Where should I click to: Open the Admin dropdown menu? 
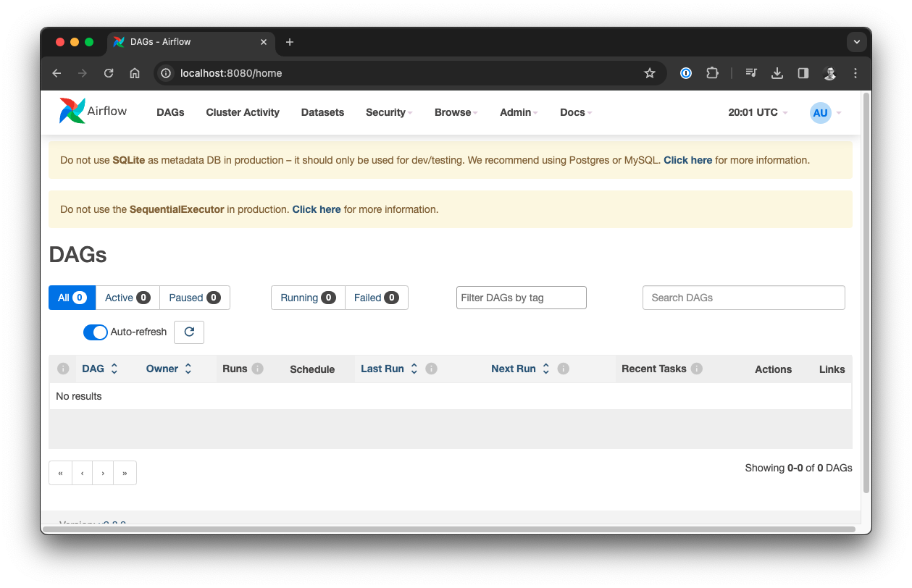[519, 112]
